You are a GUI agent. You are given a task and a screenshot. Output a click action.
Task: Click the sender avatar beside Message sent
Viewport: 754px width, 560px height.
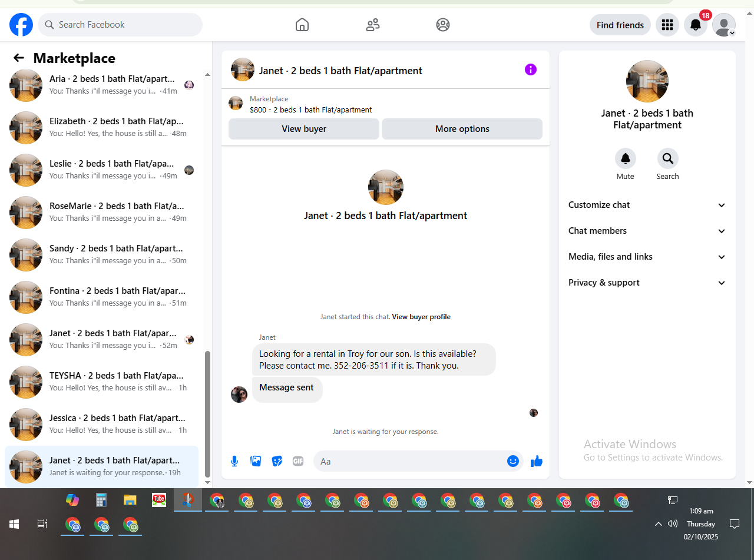[x=239, y=395]
